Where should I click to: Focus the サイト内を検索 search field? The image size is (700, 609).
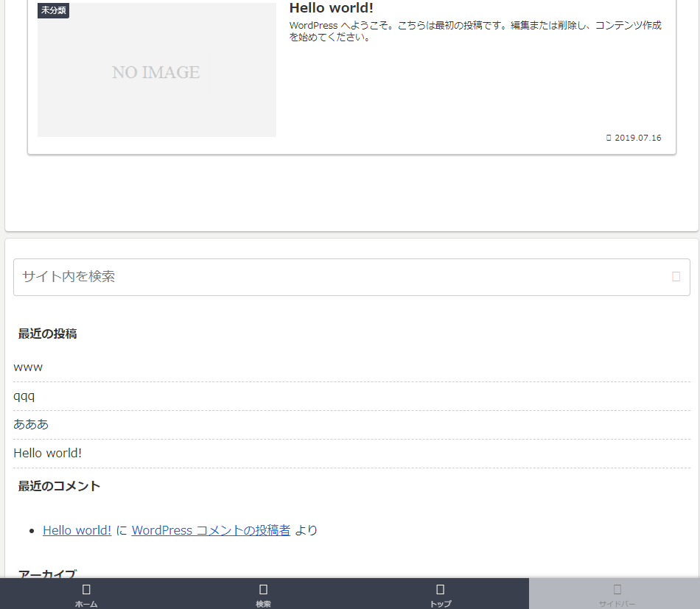click(351, 277)
